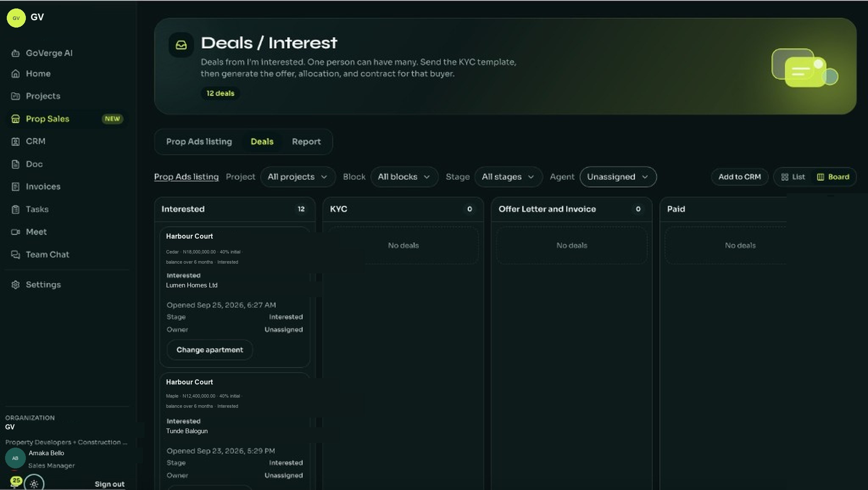
Task: Expand the All projects dropdown
Action: point(298,177)
